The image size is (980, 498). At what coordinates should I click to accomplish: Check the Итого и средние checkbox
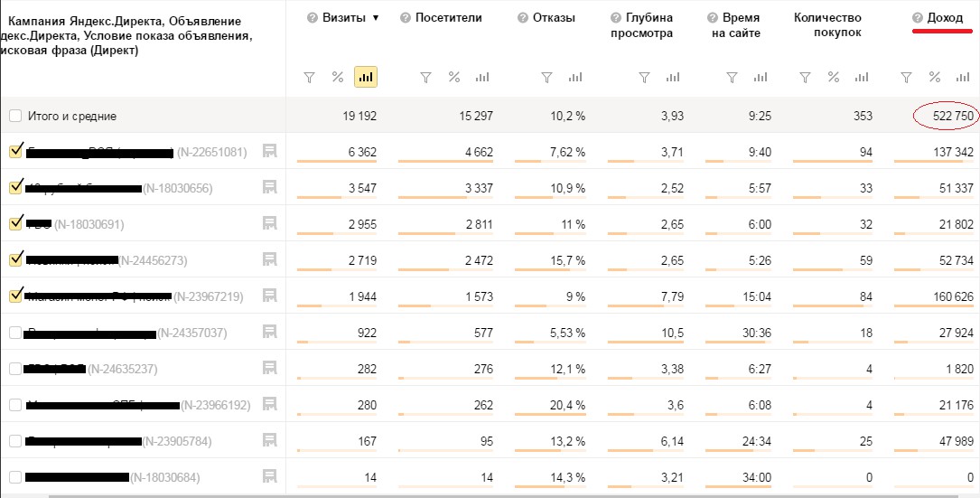click(x=15, y=116)
